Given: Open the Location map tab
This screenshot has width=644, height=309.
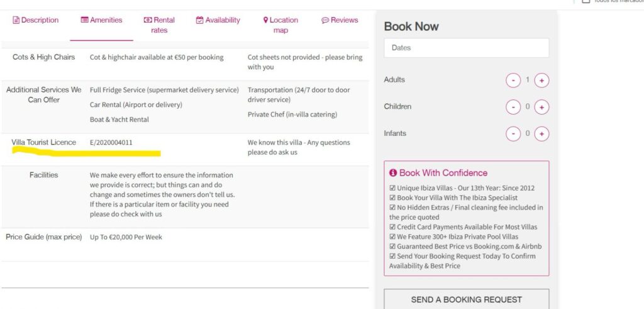Looking at the screenshot, I should coord(281,25).
